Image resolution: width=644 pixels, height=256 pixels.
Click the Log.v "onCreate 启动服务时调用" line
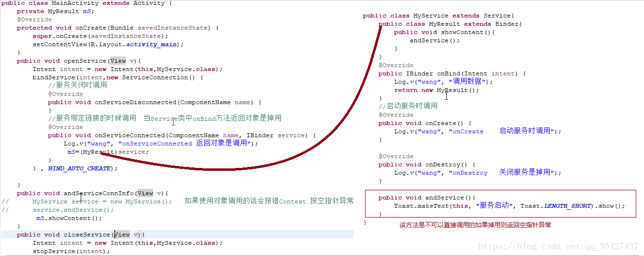pyautogui.click(x=477, y=131)
